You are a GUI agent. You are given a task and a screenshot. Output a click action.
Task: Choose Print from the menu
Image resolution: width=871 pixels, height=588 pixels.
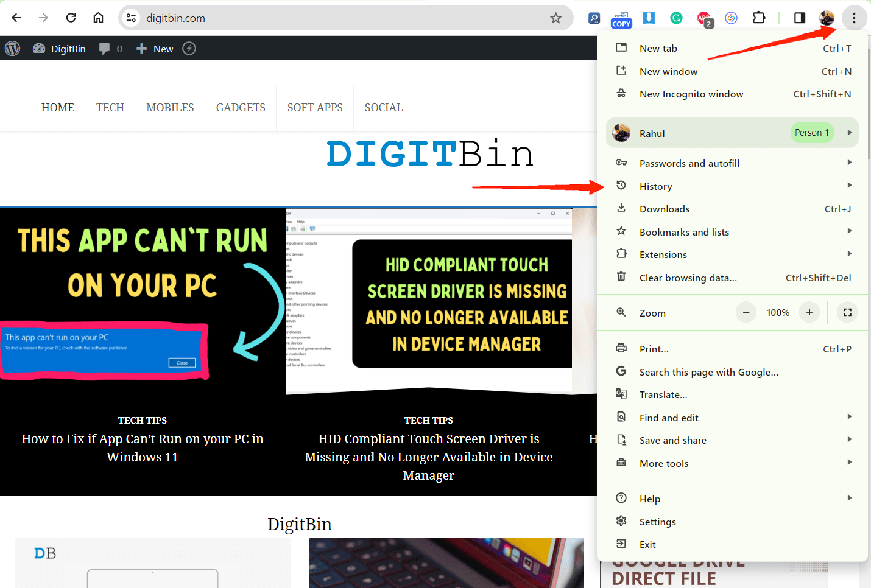pyautogui.click(x=732, y=349)
